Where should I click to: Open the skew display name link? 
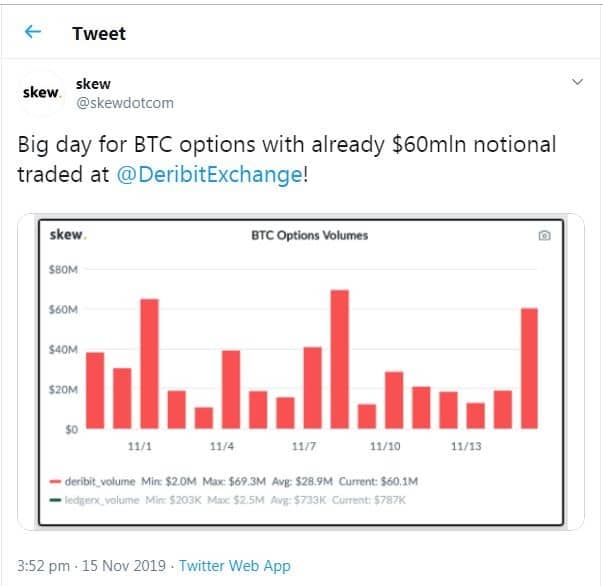pos(93,84)
